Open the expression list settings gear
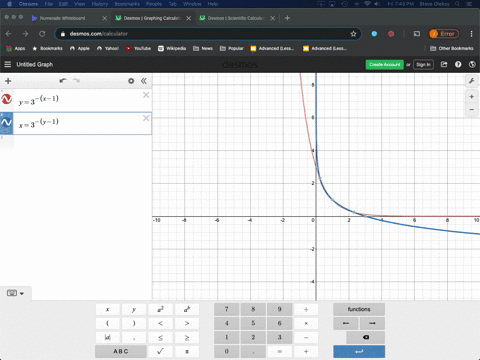This screenshot has height=360, width=480. pyautogui.click(x=131, y=81)
